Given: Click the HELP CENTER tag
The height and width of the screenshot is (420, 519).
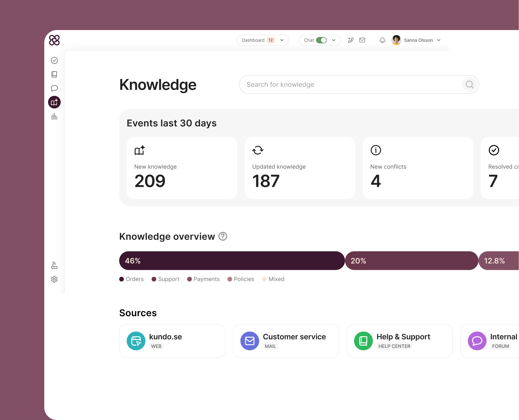Looking at the screenshot, I should pos(394,346).
